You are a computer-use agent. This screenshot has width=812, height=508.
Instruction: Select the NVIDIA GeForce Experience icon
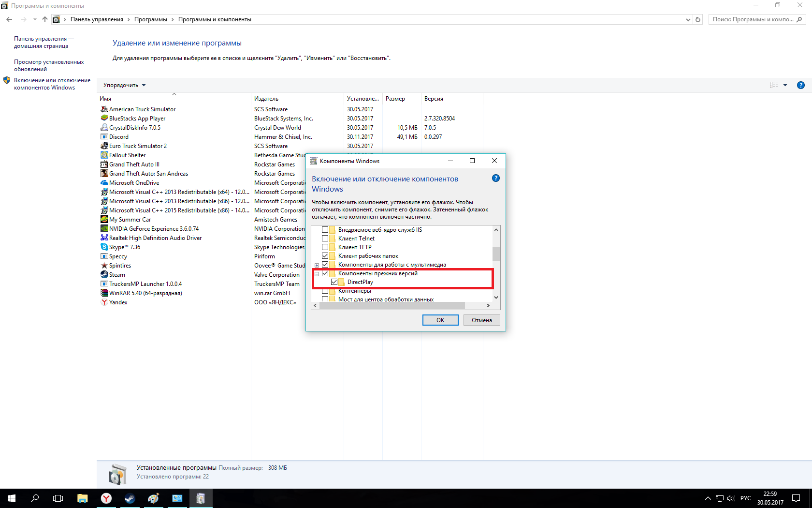(104, 229)
